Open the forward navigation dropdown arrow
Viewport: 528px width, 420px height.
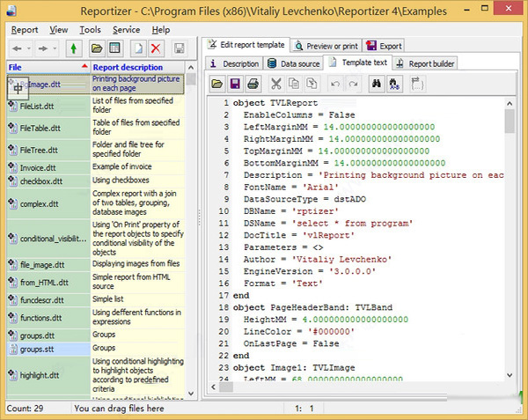54,48
